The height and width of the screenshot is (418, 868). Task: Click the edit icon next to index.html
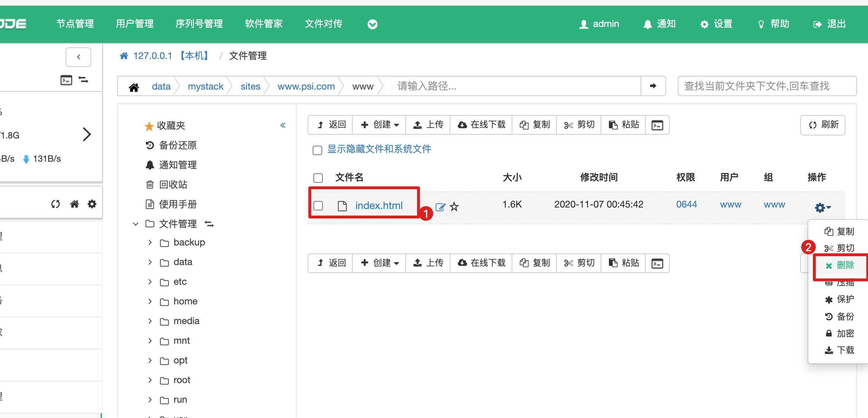tap(440, 207)
